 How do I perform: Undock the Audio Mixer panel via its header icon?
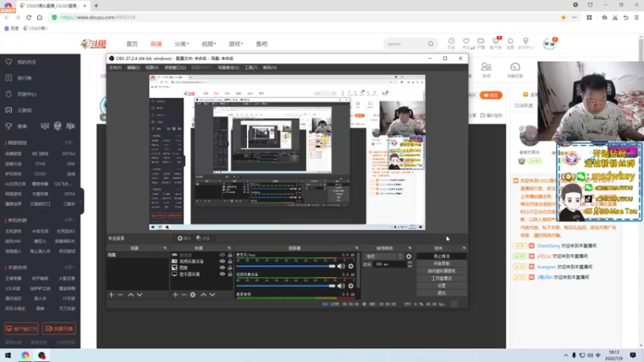pyautogui.click(x=357, y=248)
